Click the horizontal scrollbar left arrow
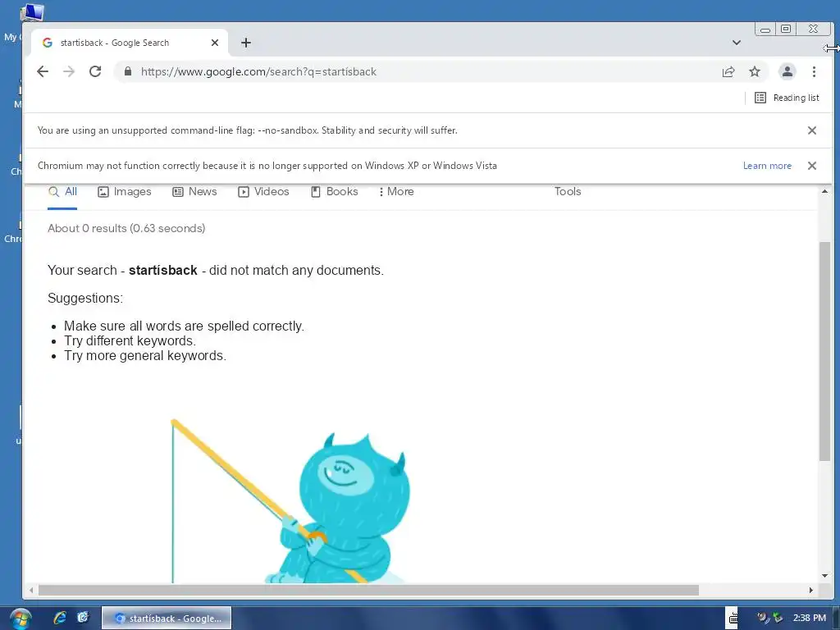This screenshot has width=840, height=630. click(31, 590)
